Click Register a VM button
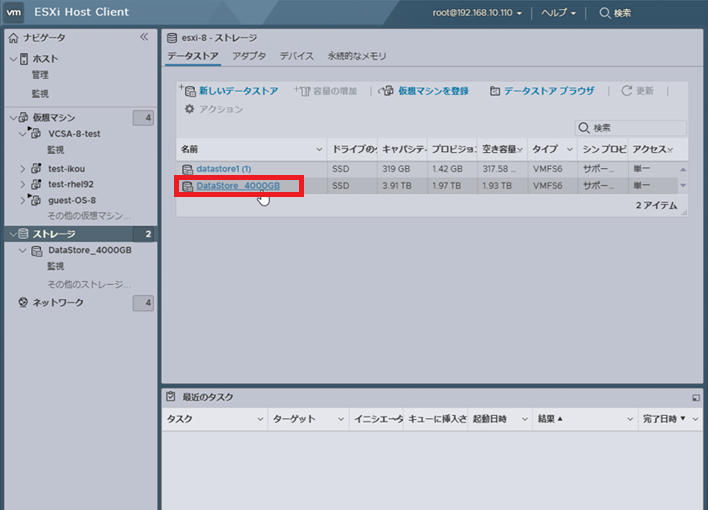Image resolution: width=708 pixels, height=510 pixels. [424, 91]
